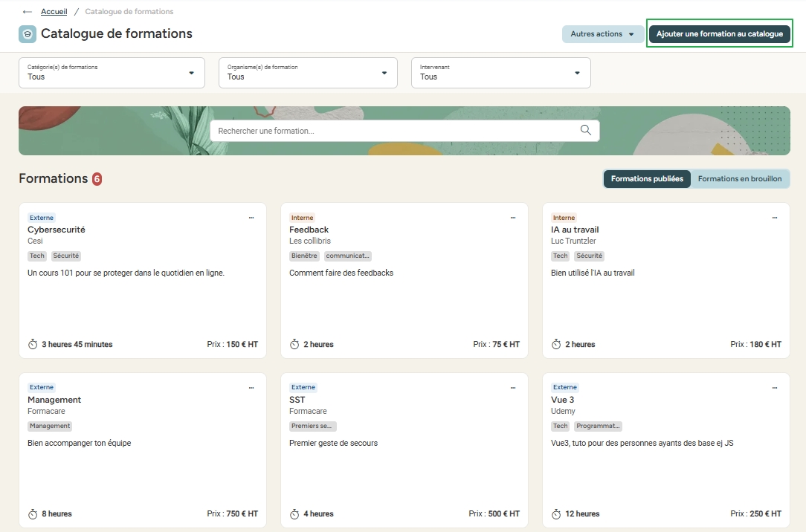The image size is (806, 532).
Task: Click Ajouter une formation au catalogue
Action: 719,34
